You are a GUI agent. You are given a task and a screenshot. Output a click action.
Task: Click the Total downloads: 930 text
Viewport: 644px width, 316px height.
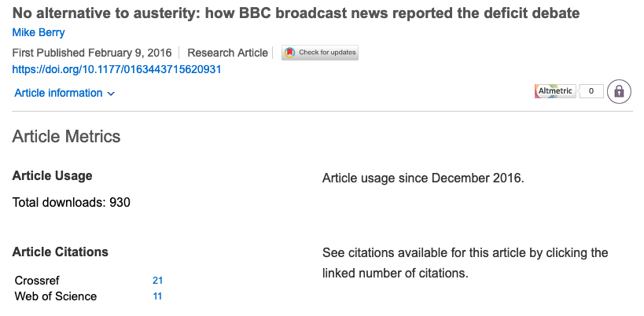72,202
